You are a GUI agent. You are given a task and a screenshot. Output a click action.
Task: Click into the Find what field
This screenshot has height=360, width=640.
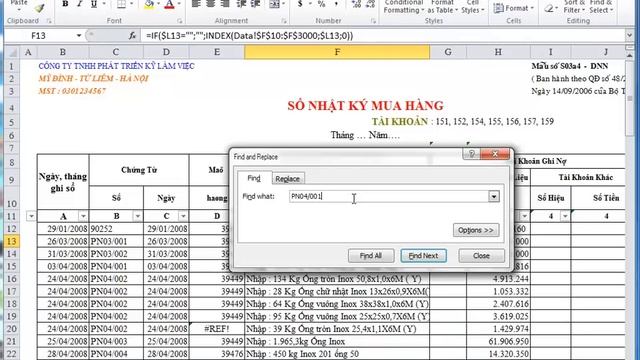click(389, 196)
